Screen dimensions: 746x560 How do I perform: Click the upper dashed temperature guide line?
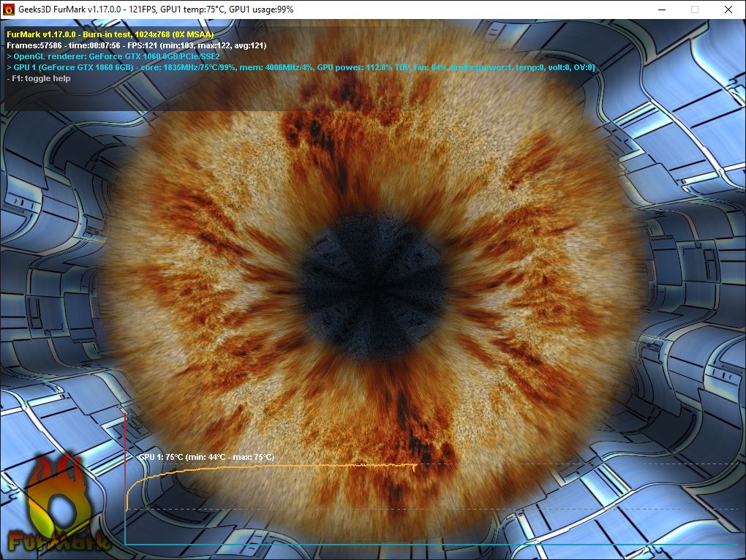point(578,463)
